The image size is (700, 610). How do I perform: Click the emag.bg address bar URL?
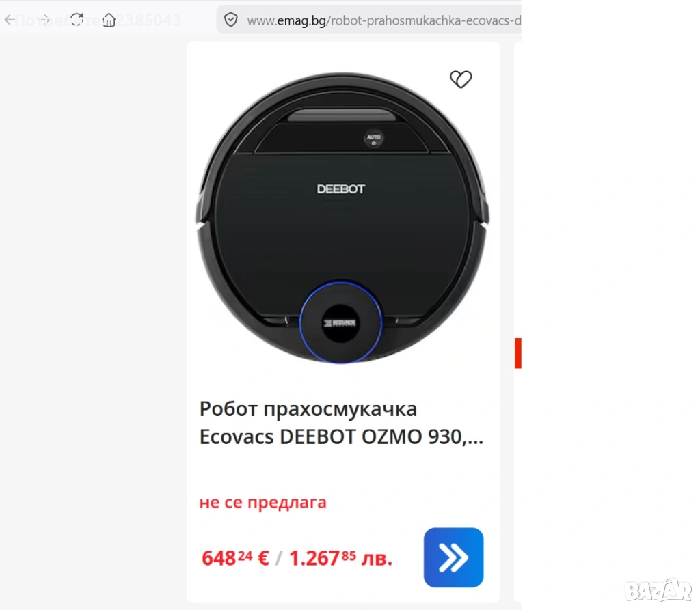(383, 20)
